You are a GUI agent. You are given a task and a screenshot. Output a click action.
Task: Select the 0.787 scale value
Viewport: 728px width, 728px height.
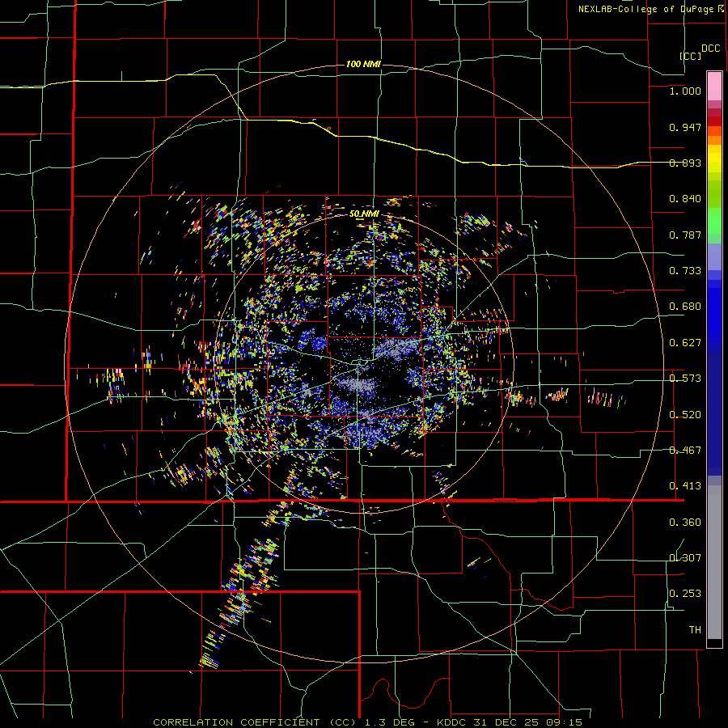(x=685, y=235)
